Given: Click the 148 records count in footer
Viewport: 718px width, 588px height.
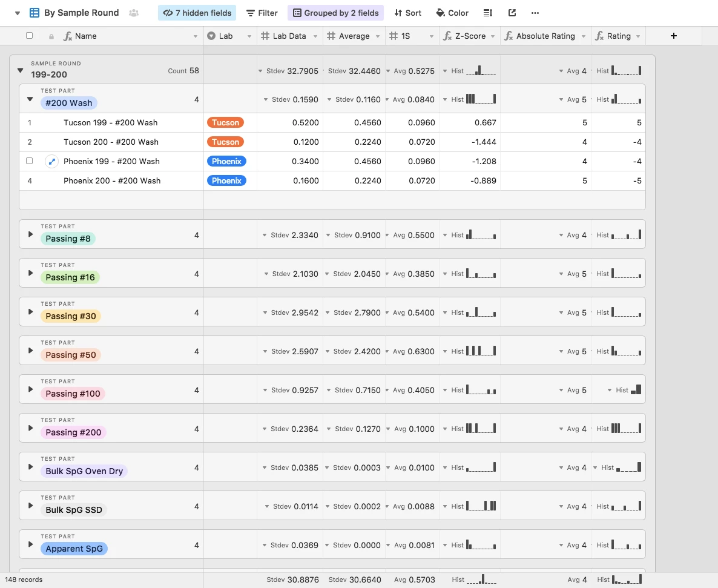Looking at the screenshot, I should point(24,580).
